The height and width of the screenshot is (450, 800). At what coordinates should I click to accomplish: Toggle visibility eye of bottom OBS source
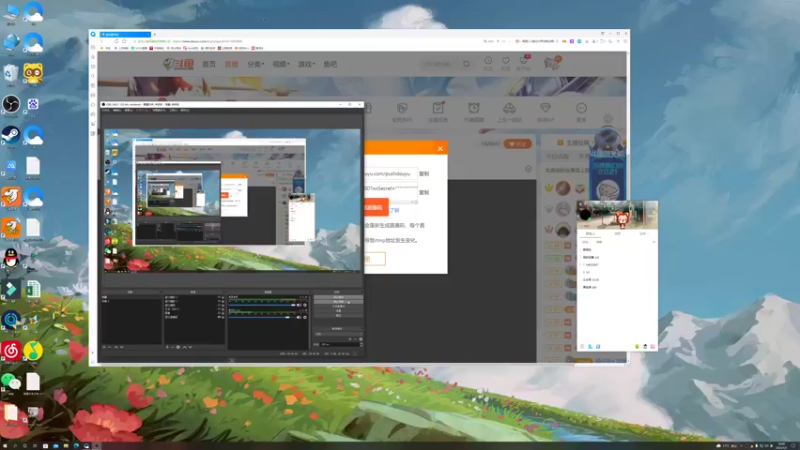pyautogui.click(x=219, y=317)
